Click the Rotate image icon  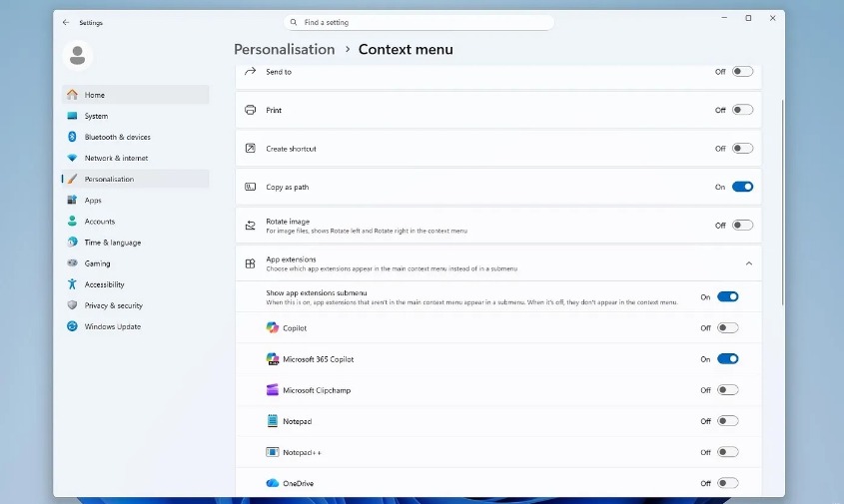(251, 226)
